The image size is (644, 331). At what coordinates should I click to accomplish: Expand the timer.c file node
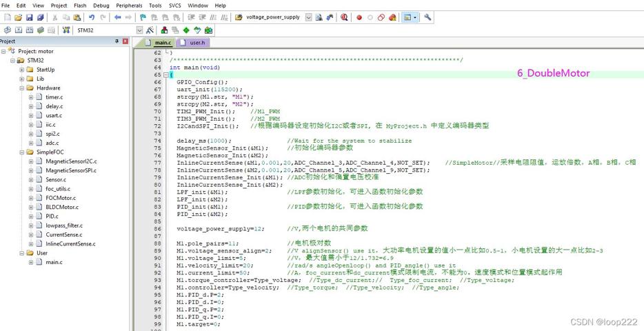click(x=31, y=97)
